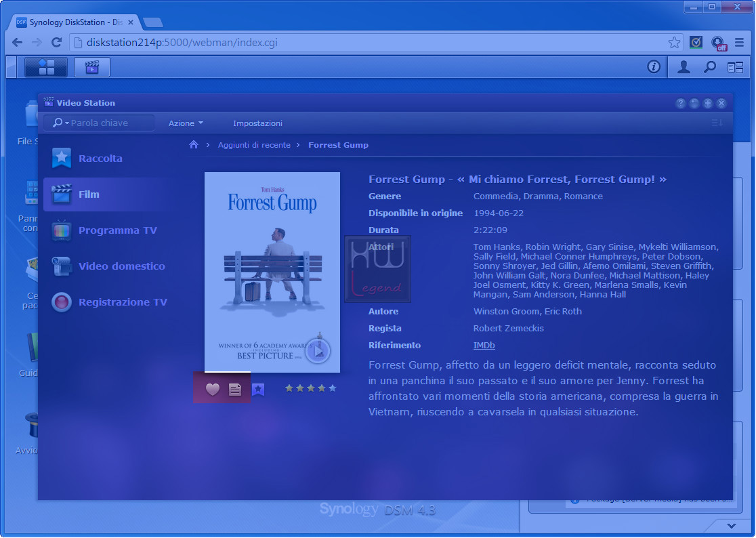This screenshot has width=756, height=538.
Task: Add Forrest Gump to favorites heart
Action: click(x=213, y=389)
